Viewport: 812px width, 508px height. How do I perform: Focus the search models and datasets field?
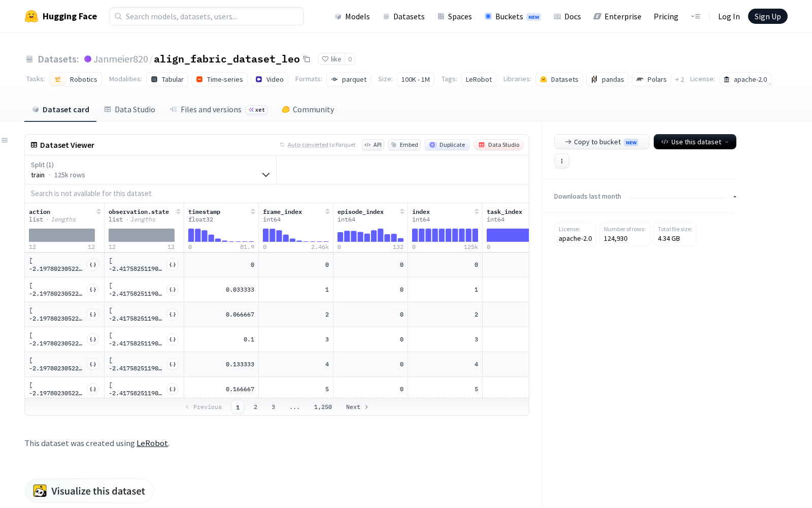(207, 16)
